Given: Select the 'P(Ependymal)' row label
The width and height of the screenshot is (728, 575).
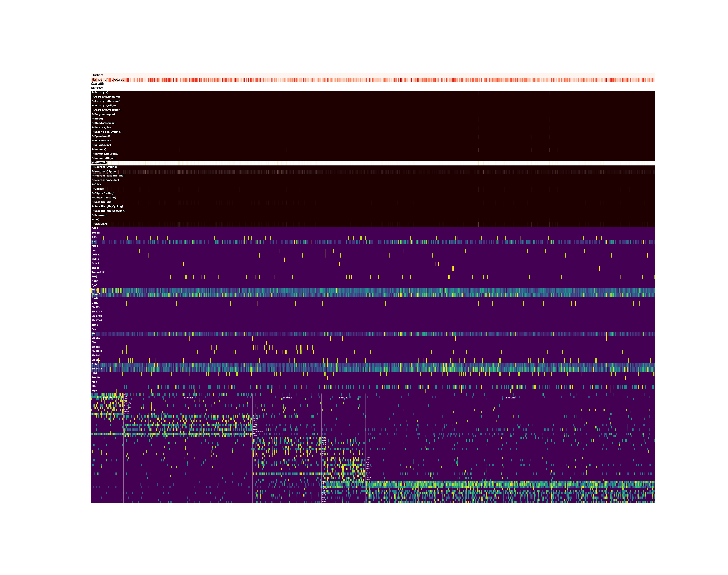Looking at the screenshot, I should tap(101, 136).
